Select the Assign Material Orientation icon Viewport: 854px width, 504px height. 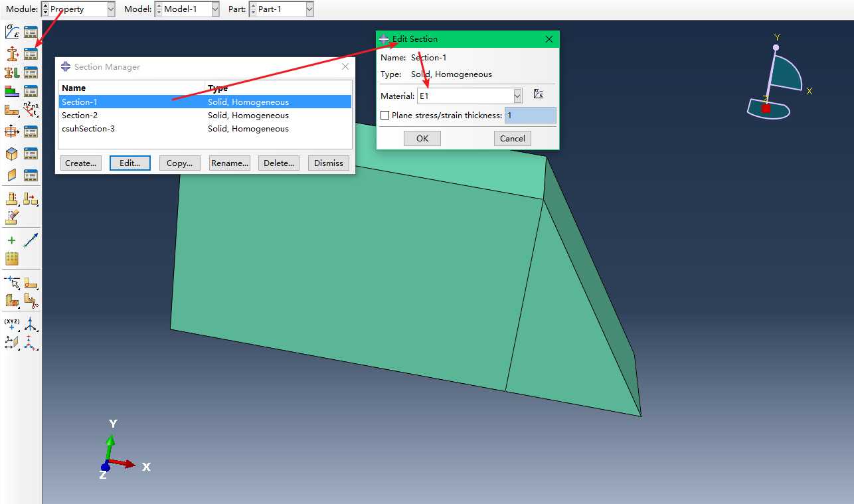tap(12, 110)
